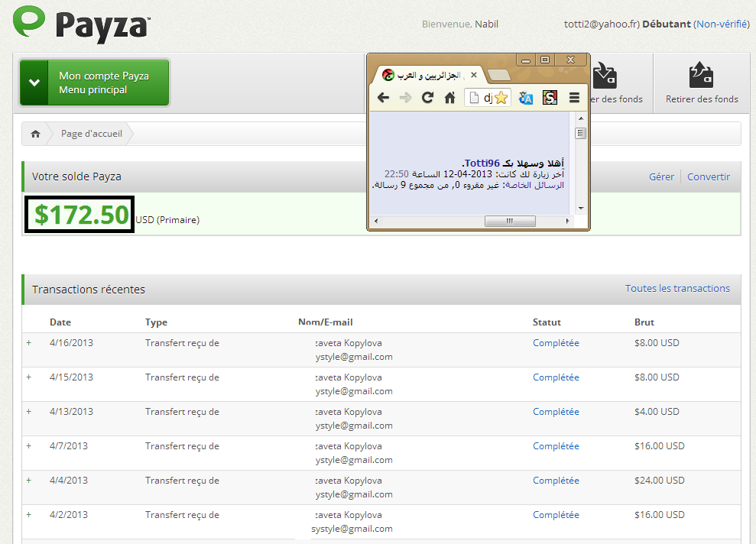Click the Convertir link
Viewport: 756px width, 544px height.
709,176
